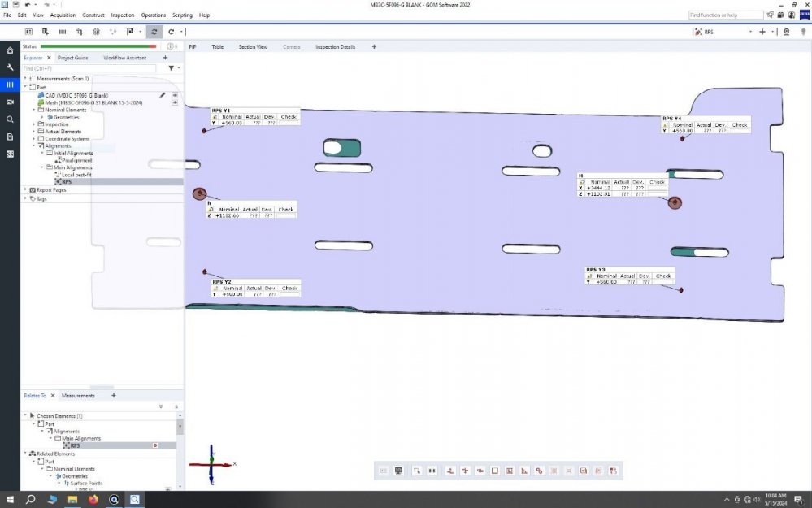Toggle visibility of the Mesh element

(175, 102)
